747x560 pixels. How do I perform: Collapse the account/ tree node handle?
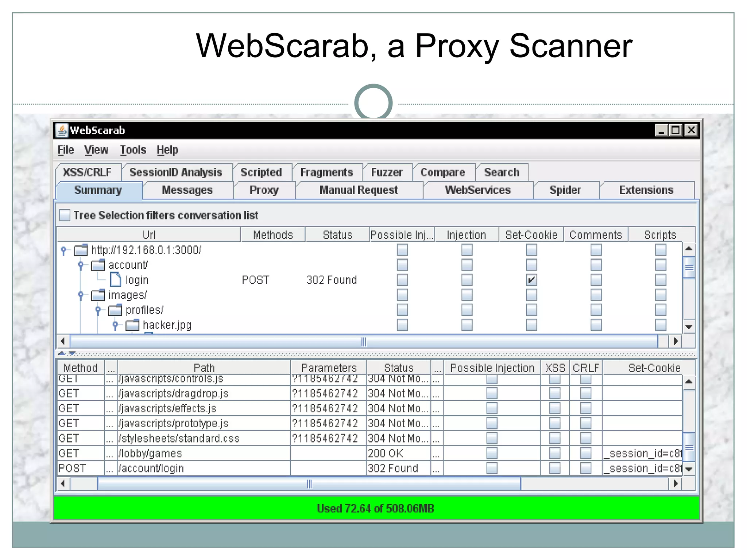[81, 265]
